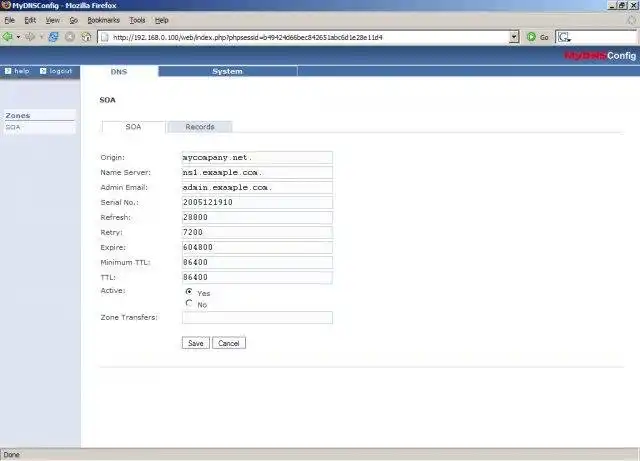Click the MyDNSConfig logo

tap(600, 56)
